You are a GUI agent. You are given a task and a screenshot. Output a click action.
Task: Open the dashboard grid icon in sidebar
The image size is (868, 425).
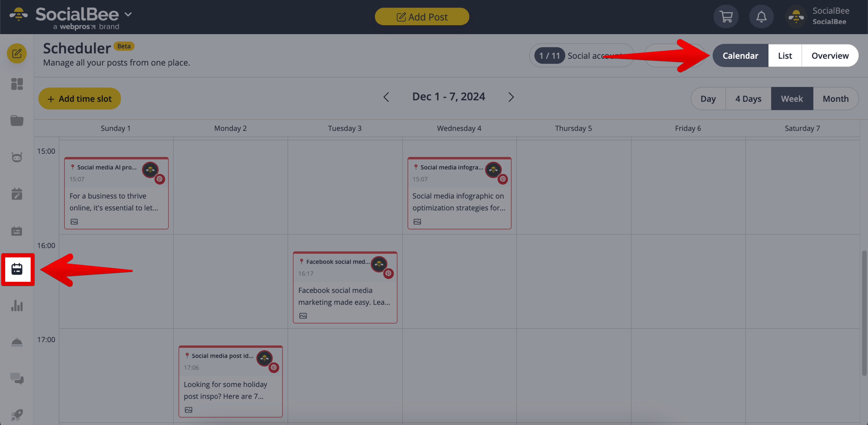click(x=17, y=84)
